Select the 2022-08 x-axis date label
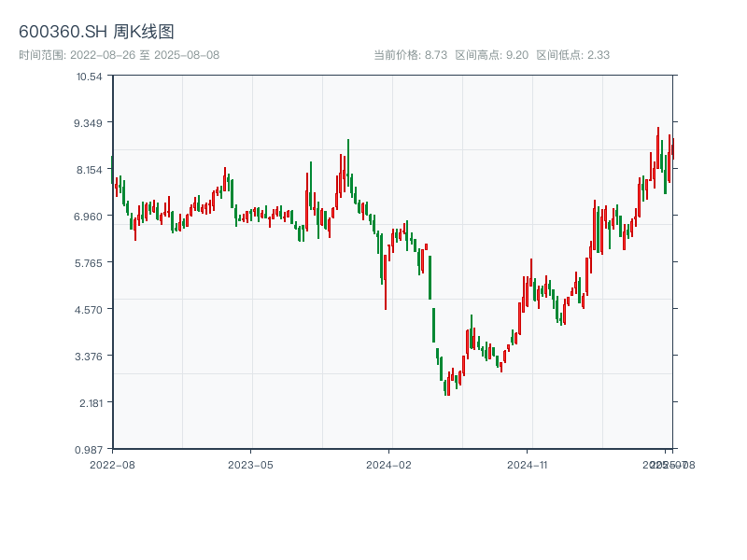The image size is (747, 560). [x=112, y=464]
